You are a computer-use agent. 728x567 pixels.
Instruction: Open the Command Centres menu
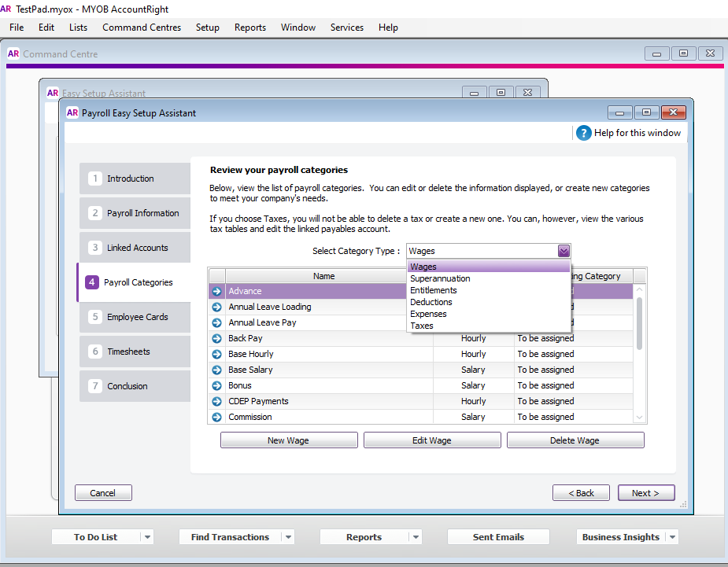tap(142, 28)
